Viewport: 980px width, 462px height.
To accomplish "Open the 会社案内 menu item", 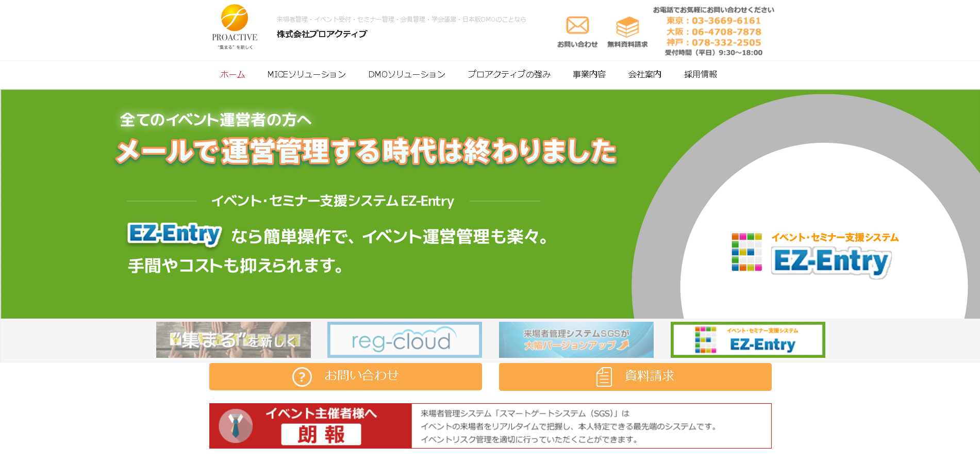I will (x=644, y=74).
